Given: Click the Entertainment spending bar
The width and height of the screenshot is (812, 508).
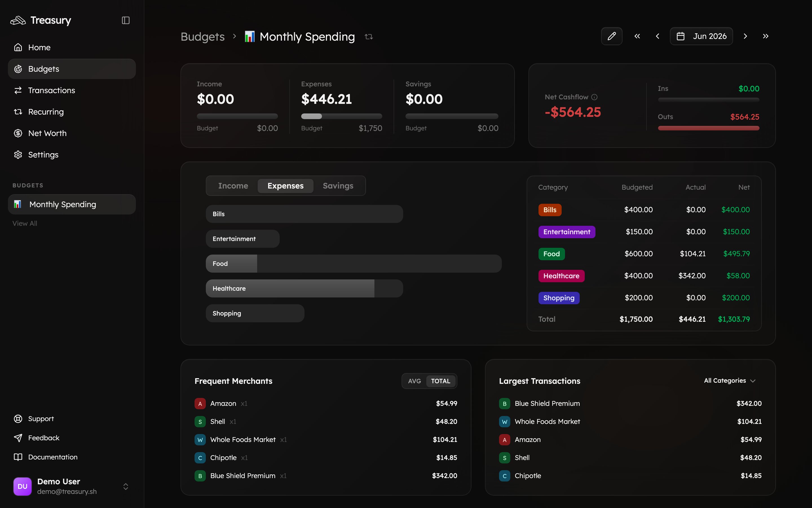Looking at the screenshot, I should point(242,239).
